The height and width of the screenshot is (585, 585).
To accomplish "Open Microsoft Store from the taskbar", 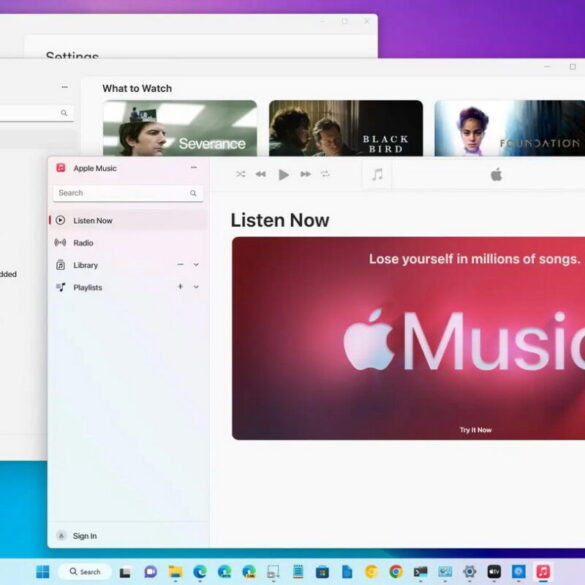I will click(322, 572).
